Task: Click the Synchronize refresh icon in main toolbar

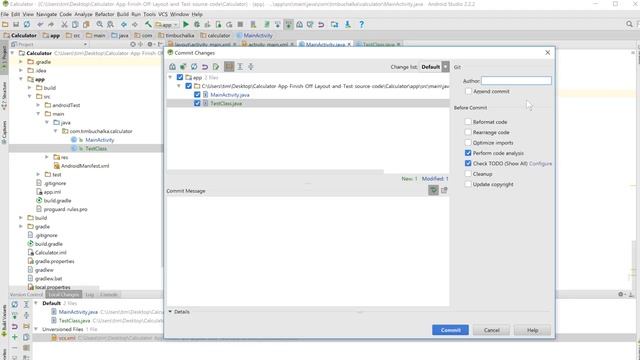Action: point(27,24)
